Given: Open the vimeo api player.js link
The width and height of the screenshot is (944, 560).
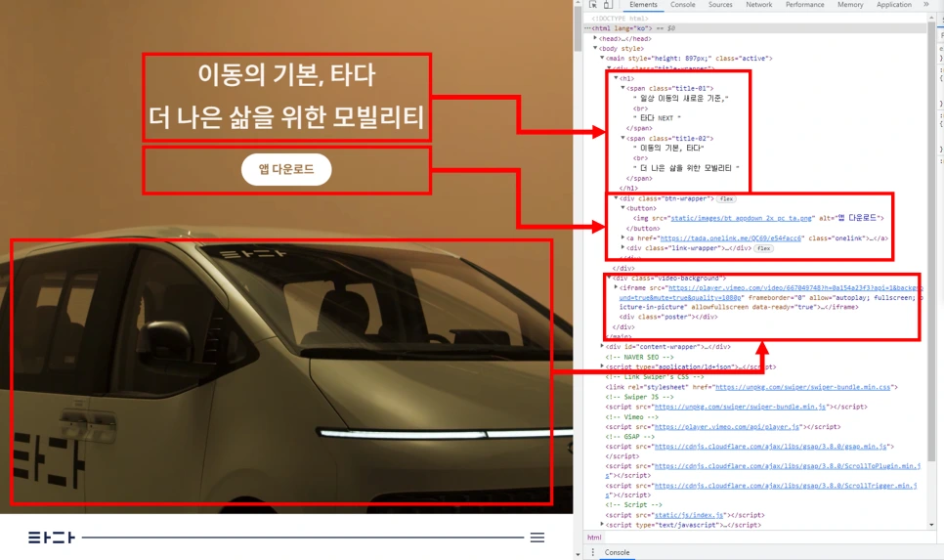Looking at the screenshot, I should click(727, 427).
